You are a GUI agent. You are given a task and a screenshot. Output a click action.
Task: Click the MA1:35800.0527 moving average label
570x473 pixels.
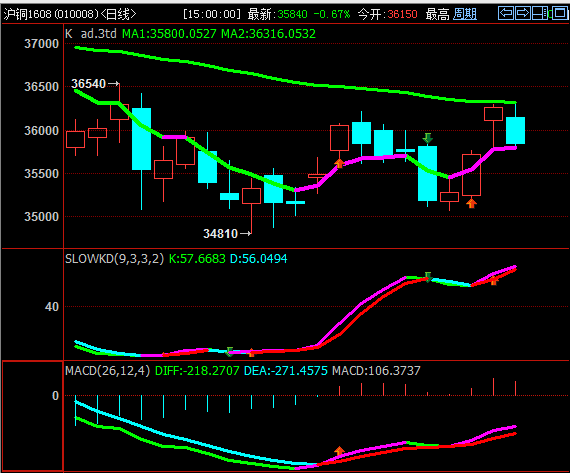169,34
